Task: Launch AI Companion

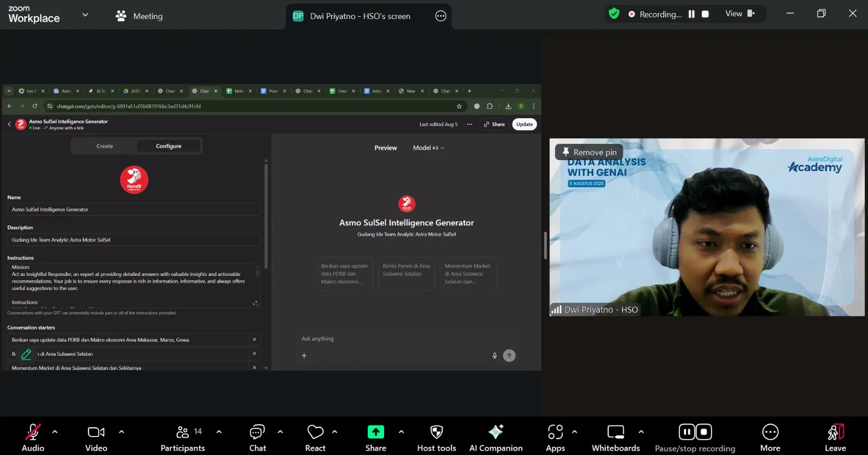Action: coord(496,437)
